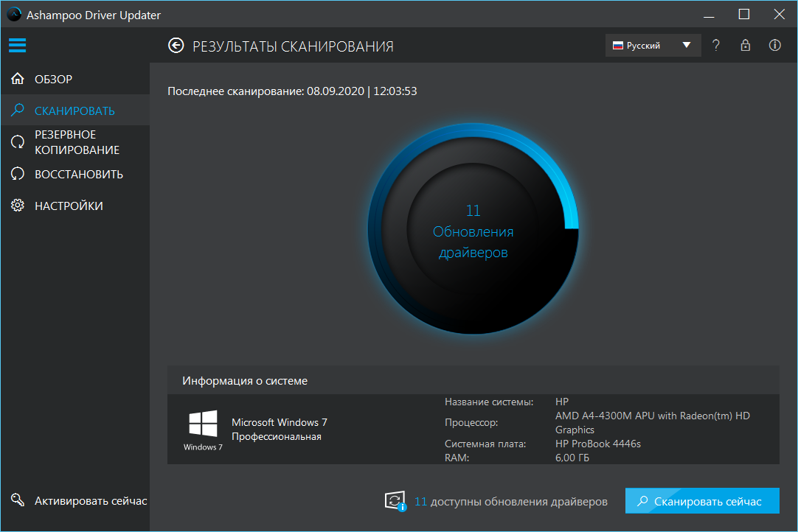
Task: Click the Russian flag icon
Action: (x=618, y=46)
